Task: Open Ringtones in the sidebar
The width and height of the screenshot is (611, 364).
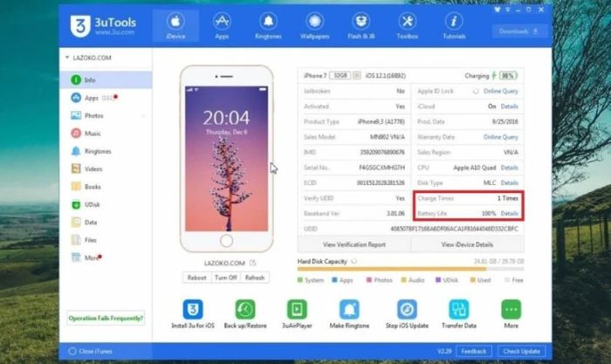Action: pyautogui.click(x=106, y=151)
